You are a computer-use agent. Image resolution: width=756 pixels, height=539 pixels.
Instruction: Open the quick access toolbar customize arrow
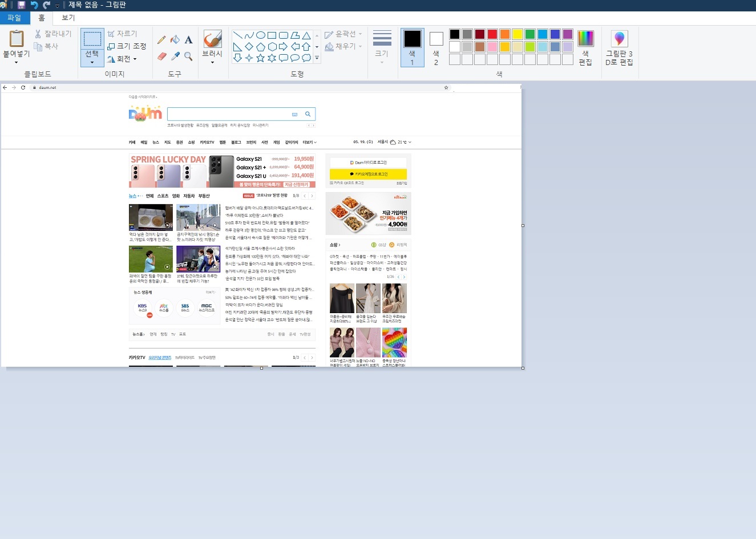tap(57, 6)
